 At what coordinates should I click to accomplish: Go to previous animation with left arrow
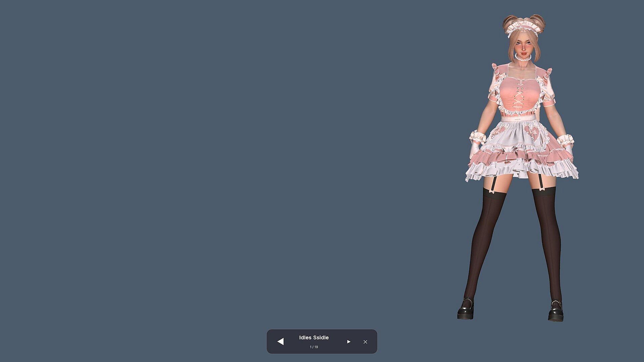tap(280, 342)
